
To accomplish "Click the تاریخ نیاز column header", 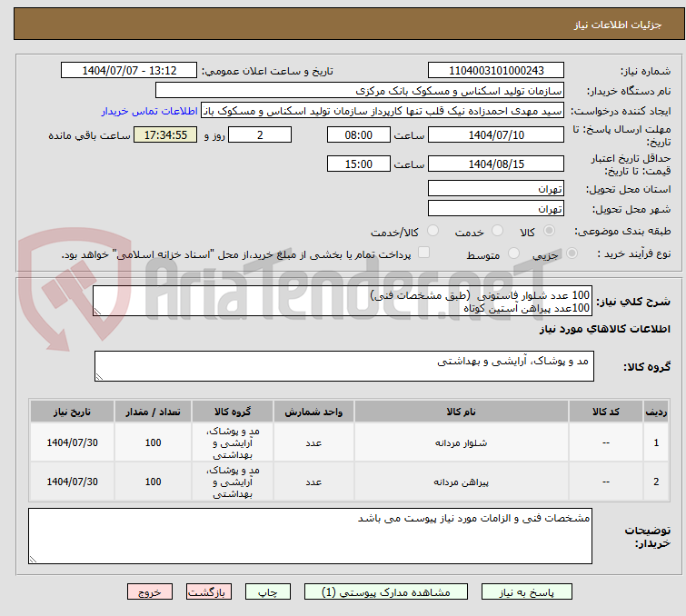I will click(72, 412).
